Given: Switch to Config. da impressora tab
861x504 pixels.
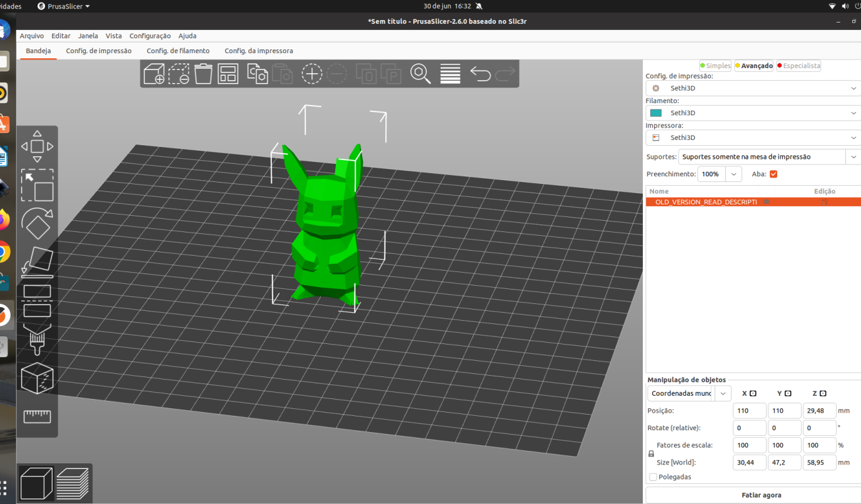Looking at the screenshot, I should point(259,51).
